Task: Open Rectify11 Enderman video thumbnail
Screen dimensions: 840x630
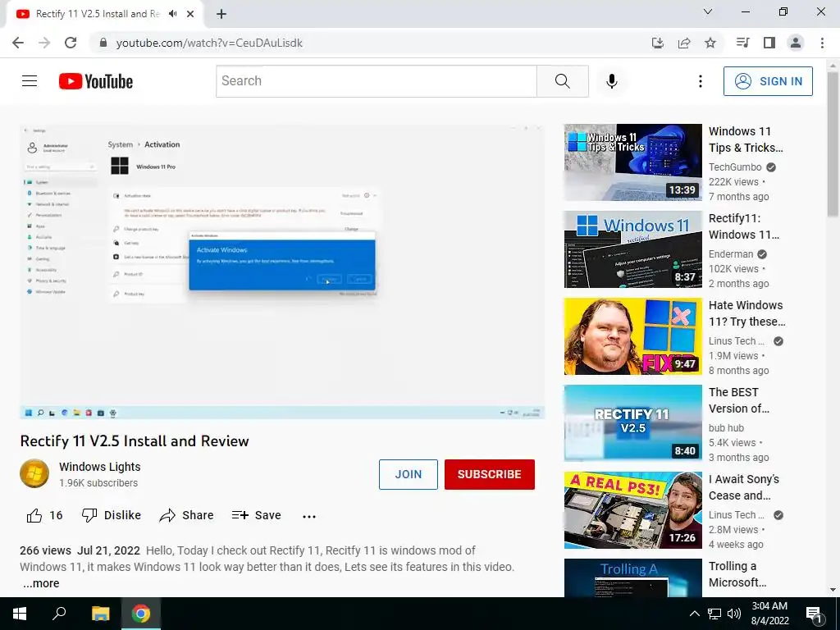Action: coord(632,249)
